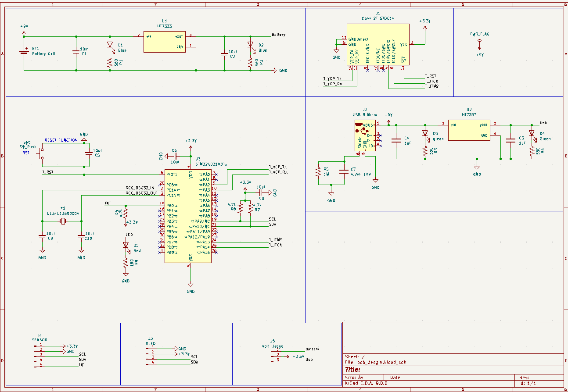Select the R3 resistor below D3
The image size is (568, 392).
pyautogui.click(x=424, y=151)
